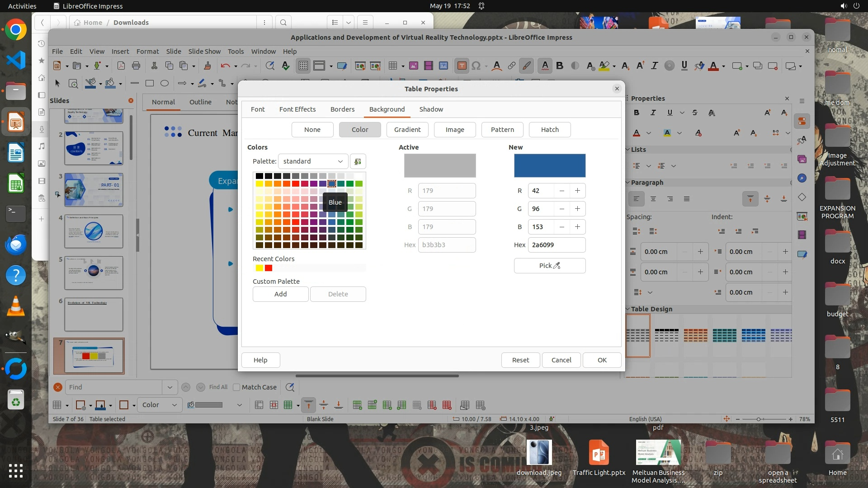Enable the Match Case checkbox
Image resolution: width=868 pixels, height=488 pixels.
click(236, 387)
